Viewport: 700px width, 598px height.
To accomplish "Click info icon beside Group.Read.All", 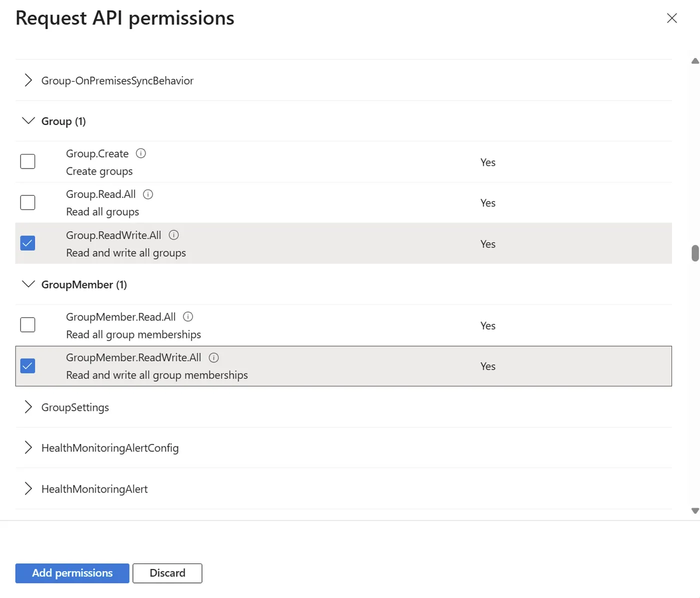I will pos(148,194).
